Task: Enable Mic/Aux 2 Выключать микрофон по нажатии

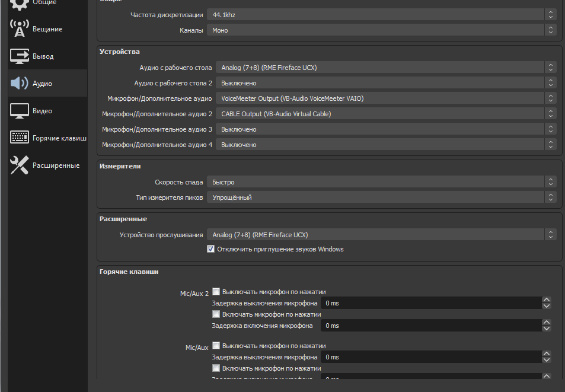Action: pos(216,292)
